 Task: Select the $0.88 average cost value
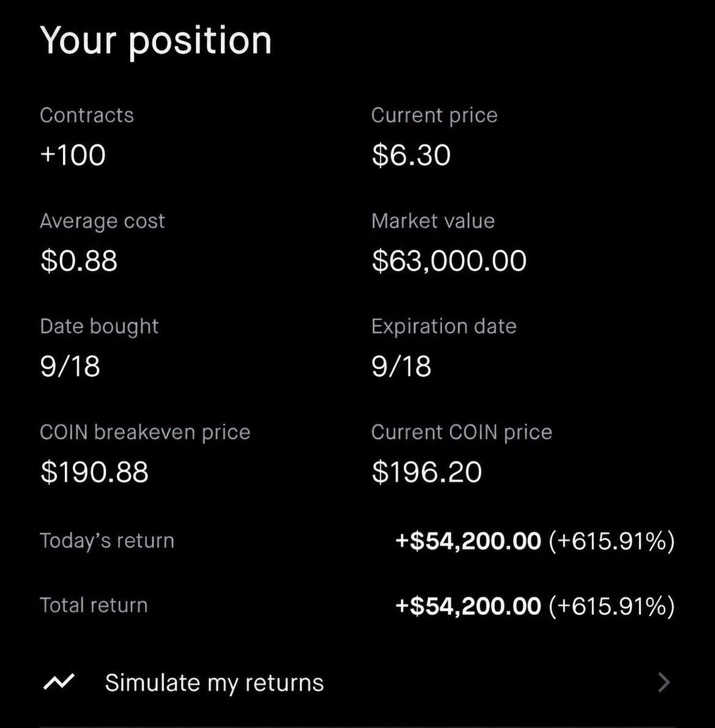79,261
